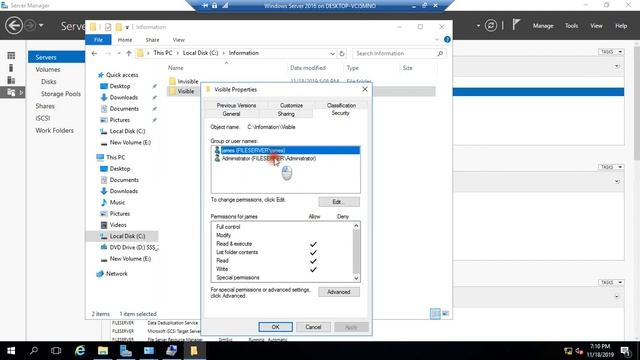The height and width of the screenshot is (360, 640).
Task: Click permissions list scroll-up arrow
Action: pos(356,226)
